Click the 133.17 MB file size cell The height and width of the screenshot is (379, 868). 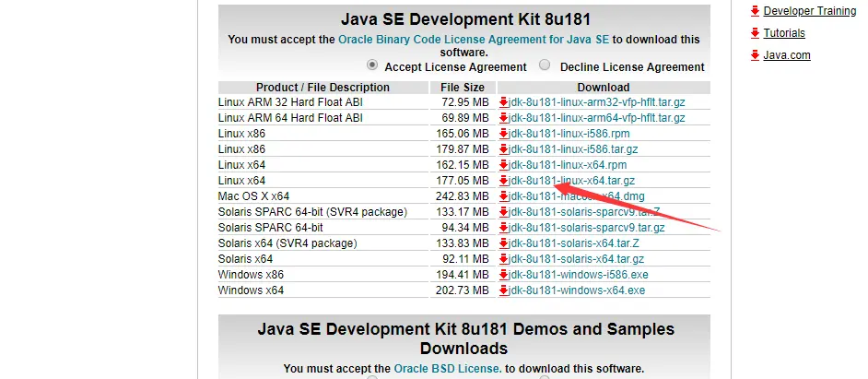coord(463,212)
